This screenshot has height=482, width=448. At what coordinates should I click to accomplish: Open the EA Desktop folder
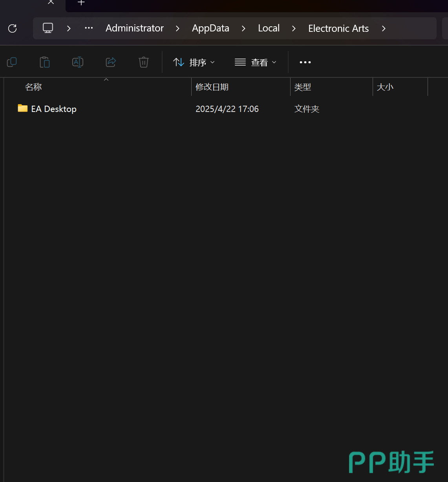(x=53, y=109)
